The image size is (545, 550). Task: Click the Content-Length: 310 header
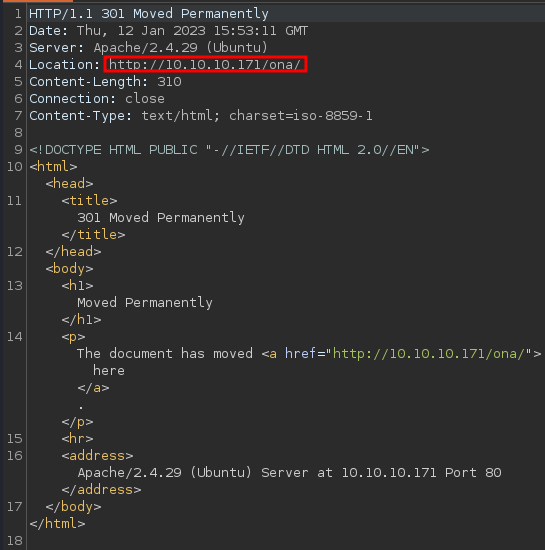105,82
